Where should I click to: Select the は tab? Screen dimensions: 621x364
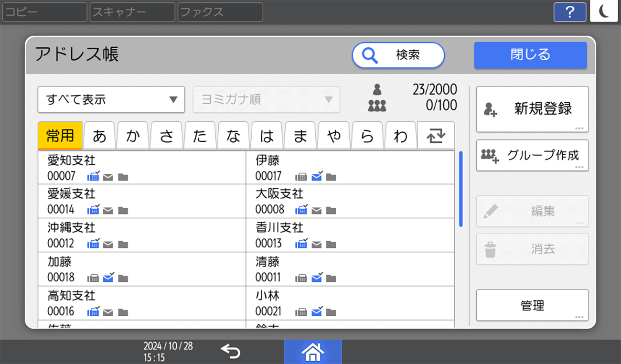click(x=267, y=136)
